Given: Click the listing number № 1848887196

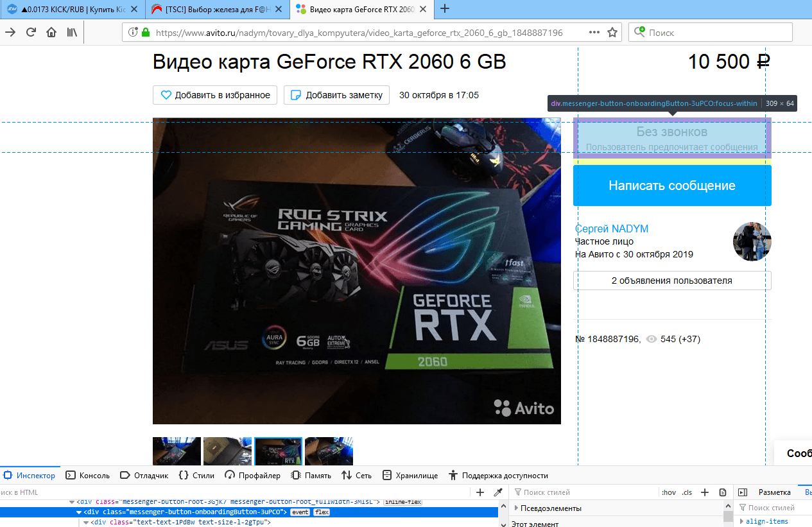Looking at the screenshot, I should [x=607, y=339].
